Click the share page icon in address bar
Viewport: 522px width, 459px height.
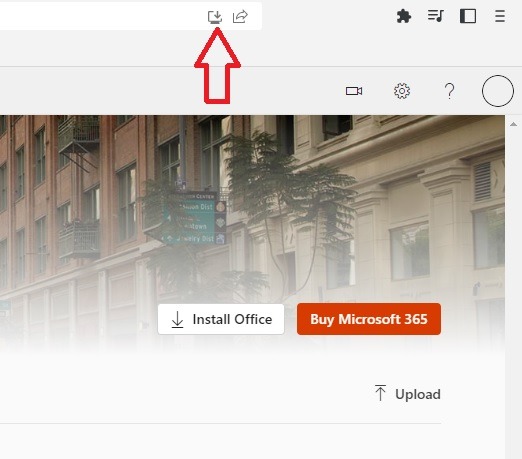240,16
